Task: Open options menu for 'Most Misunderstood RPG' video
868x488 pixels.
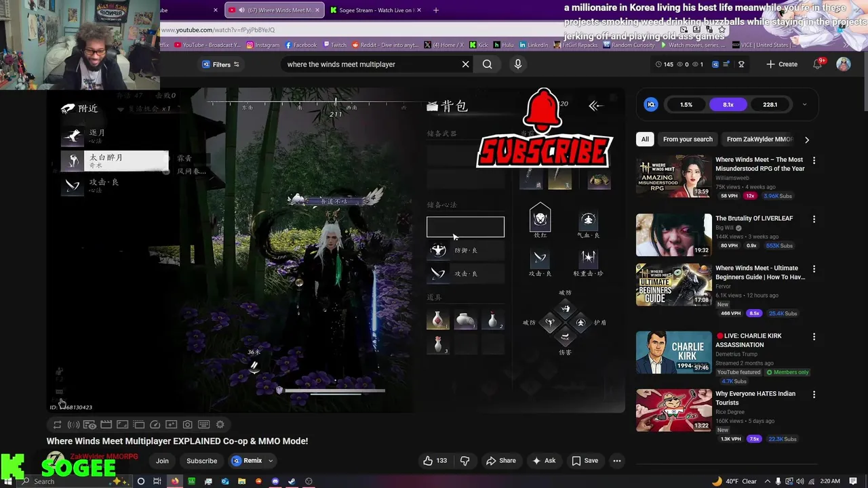Action: 814,161
